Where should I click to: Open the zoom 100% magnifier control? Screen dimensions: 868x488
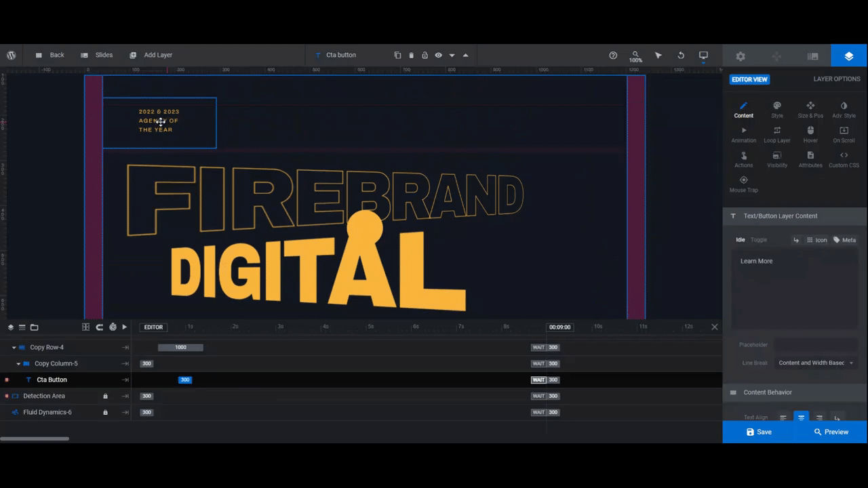point(635,56)
